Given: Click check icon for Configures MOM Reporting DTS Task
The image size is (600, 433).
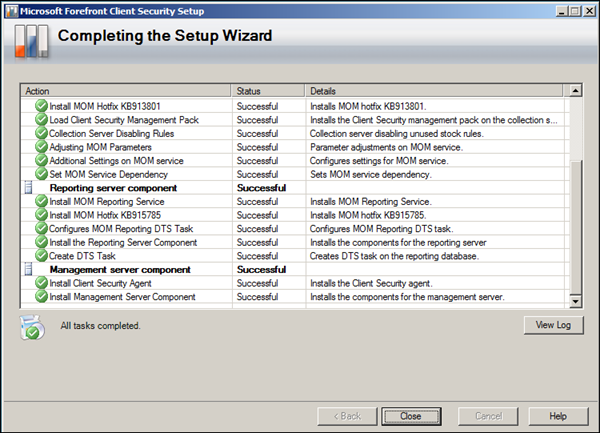Looking at the screenshot, I should click(41, 228).
